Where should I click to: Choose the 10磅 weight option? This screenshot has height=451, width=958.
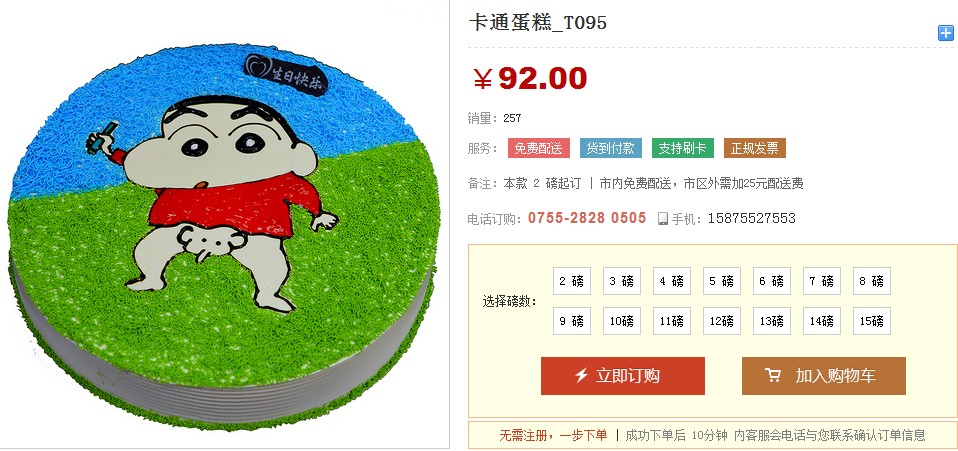pyautogui.click(x=621, y=321)
